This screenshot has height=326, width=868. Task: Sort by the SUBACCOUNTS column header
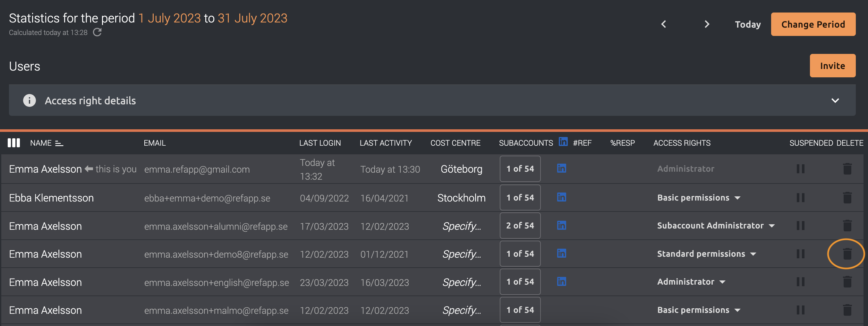pyautogui.click(x=526, y=143)
